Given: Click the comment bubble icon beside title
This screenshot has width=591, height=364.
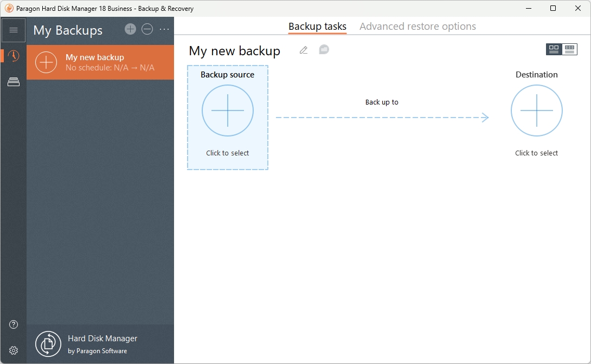Looking at the screenshot, I should pos(324,49).
